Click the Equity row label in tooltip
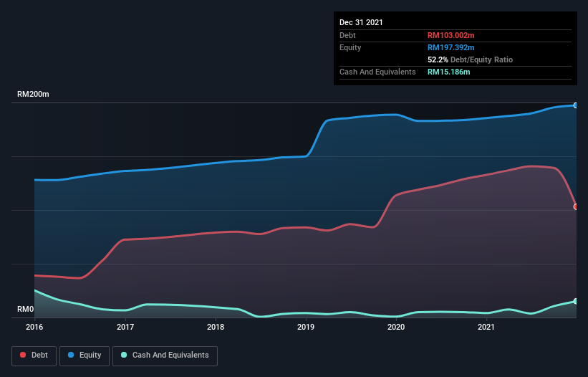This screenshot has height=377, width=588. point(350,47)
